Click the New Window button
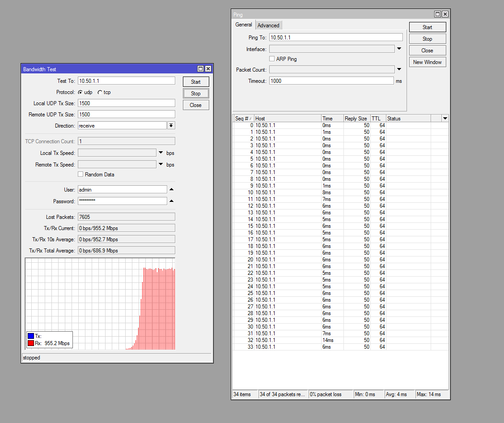Viewport: 504px width, 423px height. [427, 62]
